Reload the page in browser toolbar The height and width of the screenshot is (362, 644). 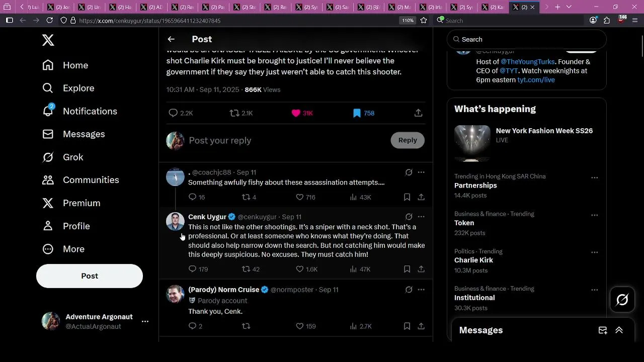(x=49, y=20)
